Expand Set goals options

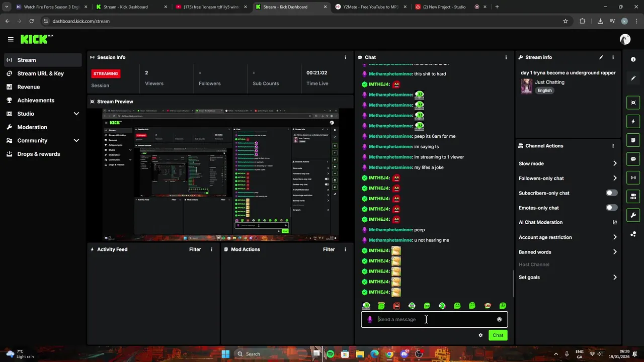(615, 277)
